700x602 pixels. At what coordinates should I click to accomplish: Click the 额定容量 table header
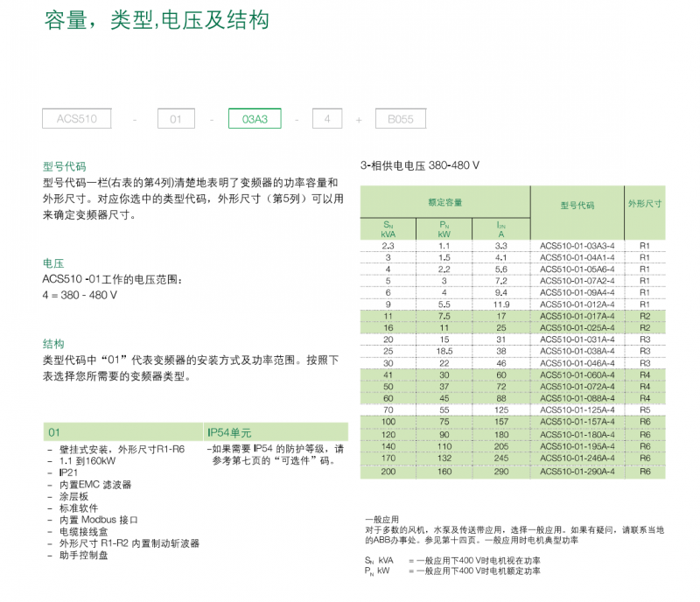click(445, 202)
